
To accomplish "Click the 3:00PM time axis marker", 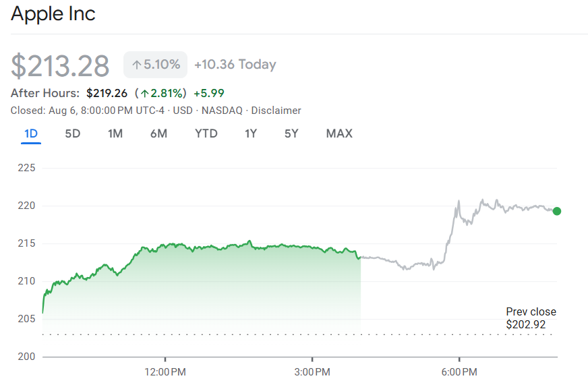I will pyautogui.click(x=312, y=372).
